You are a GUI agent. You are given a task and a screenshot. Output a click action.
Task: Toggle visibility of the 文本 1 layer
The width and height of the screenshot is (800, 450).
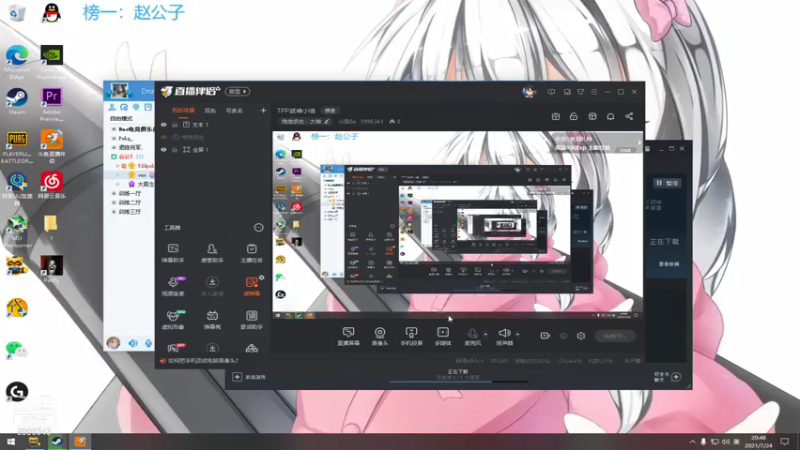pyautogui.click(x=163, y=124)
